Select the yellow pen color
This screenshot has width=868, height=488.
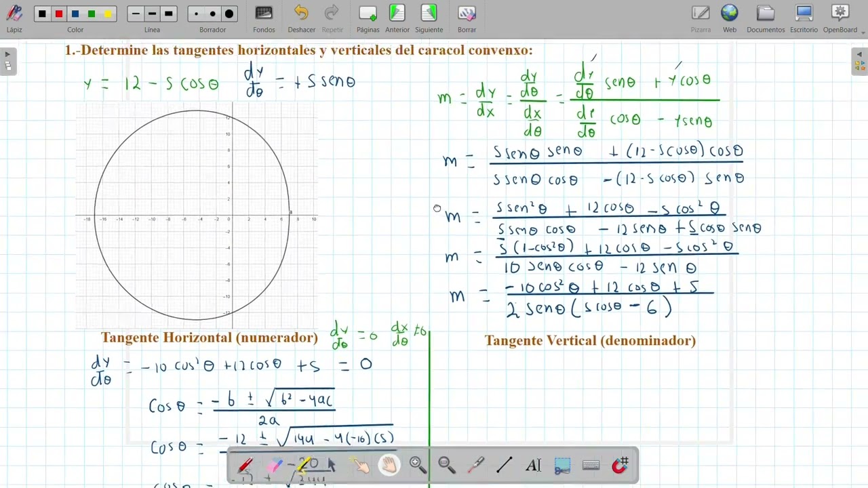click(108, 14)
